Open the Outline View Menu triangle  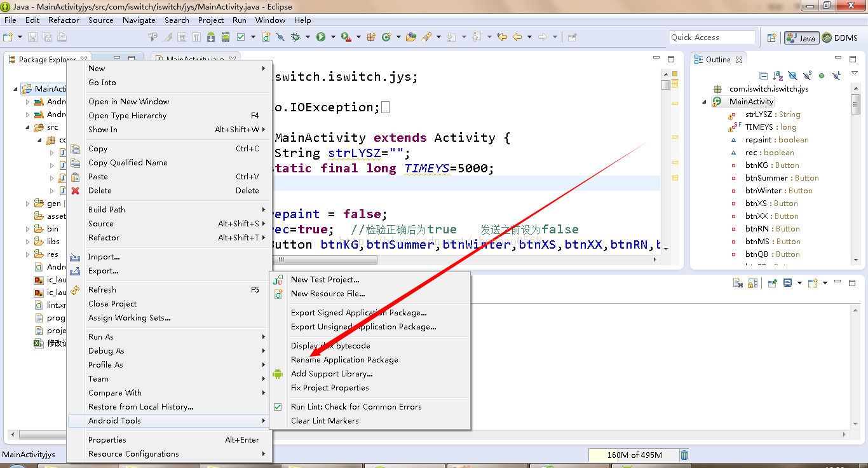click(855, 73)
